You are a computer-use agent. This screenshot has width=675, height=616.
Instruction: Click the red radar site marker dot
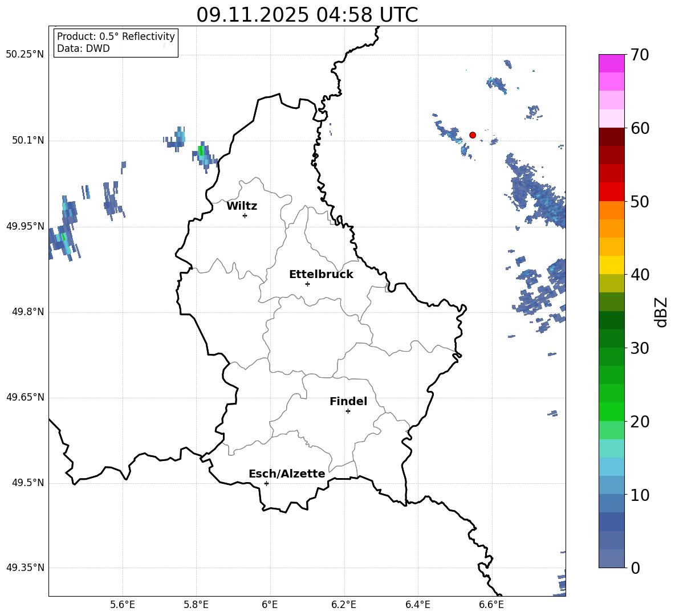(473, 135)
